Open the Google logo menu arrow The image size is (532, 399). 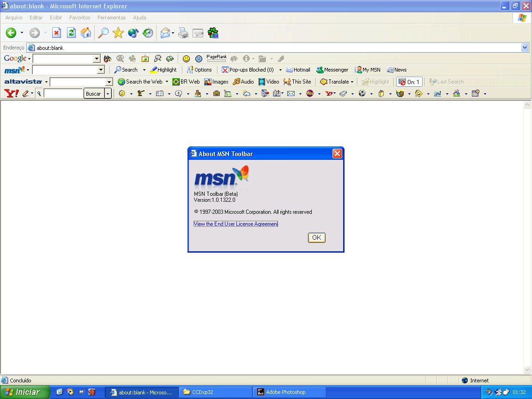(30, 59)
